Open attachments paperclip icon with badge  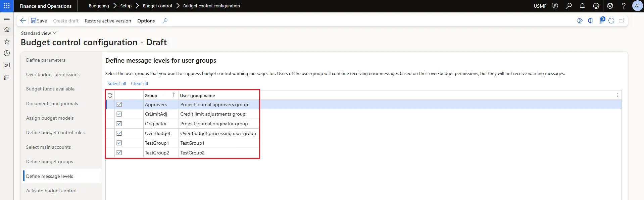[x=602, y=20]
